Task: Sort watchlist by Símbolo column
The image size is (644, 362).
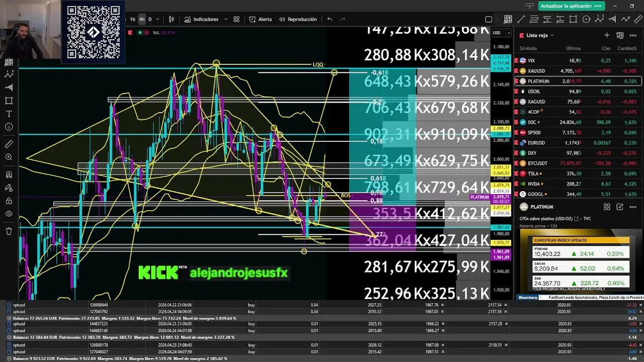Action: tap(528, 48)
